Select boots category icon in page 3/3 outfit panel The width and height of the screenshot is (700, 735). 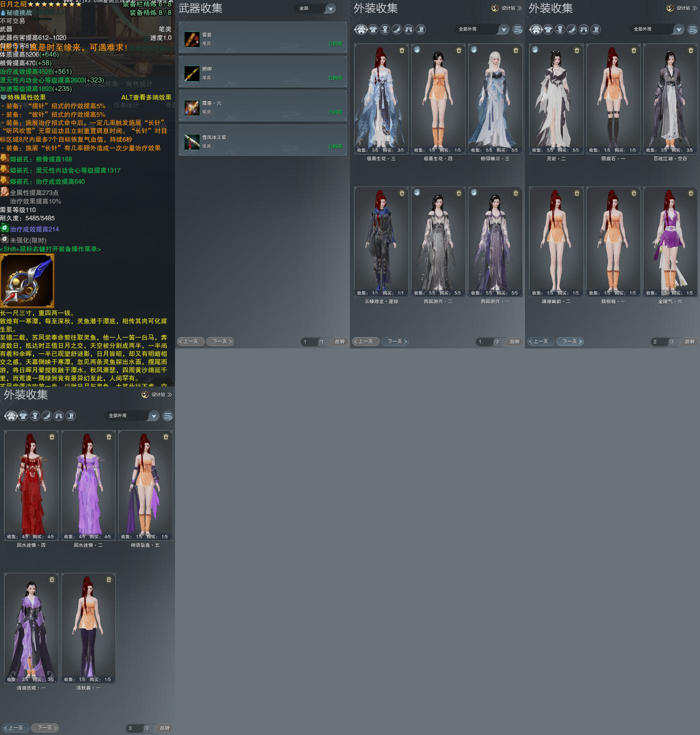71,416
